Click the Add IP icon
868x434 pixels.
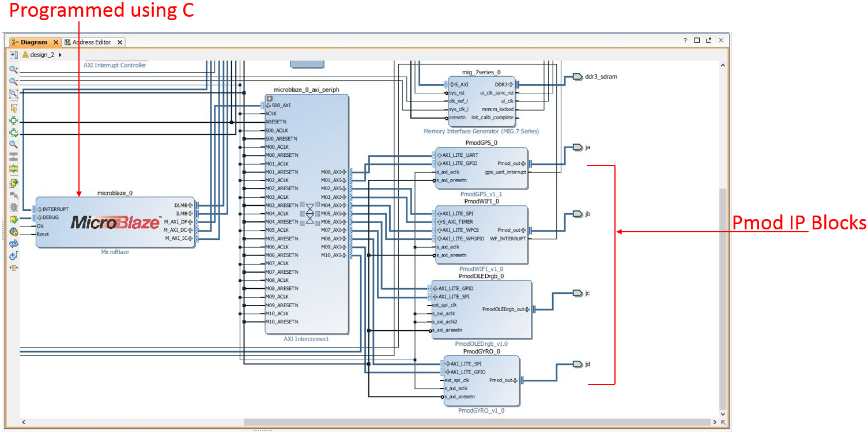pyautogui.click(x=14, y=183)
